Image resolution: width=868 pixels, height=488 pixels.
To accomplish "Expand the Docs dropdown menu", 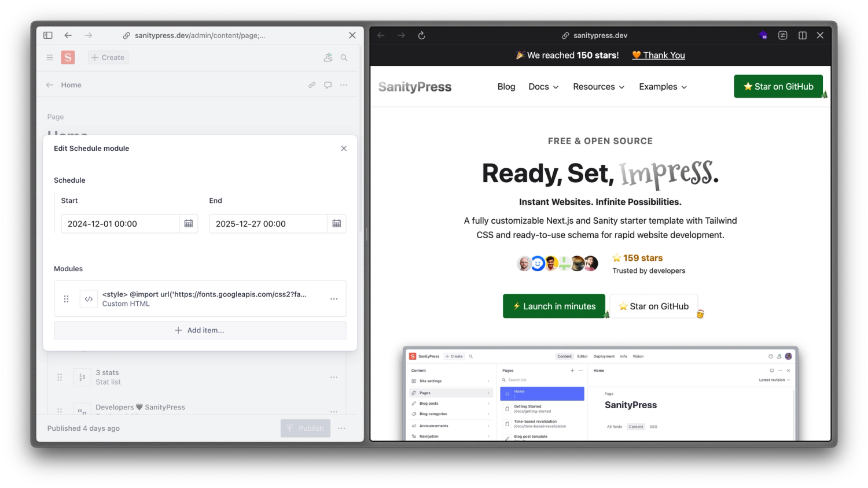I will pyautogui.click(x=543, y=87).
